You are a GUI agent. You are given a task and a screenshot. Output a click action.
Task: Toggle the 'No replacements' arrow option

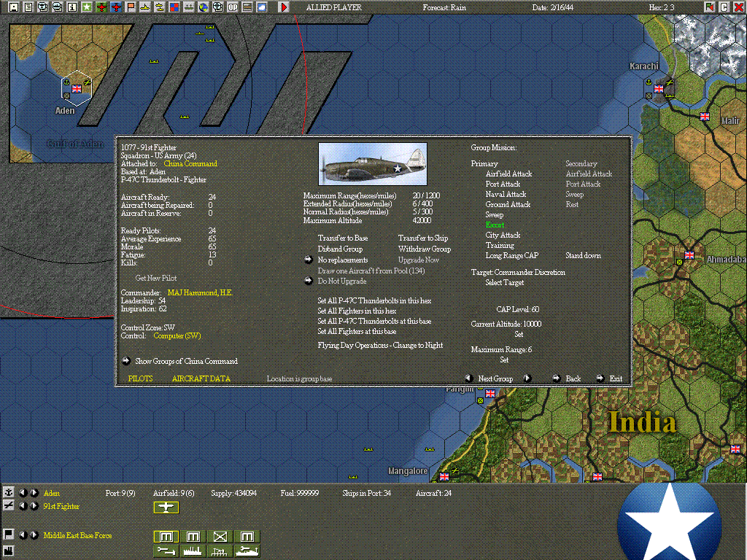(x=309, y=260)
